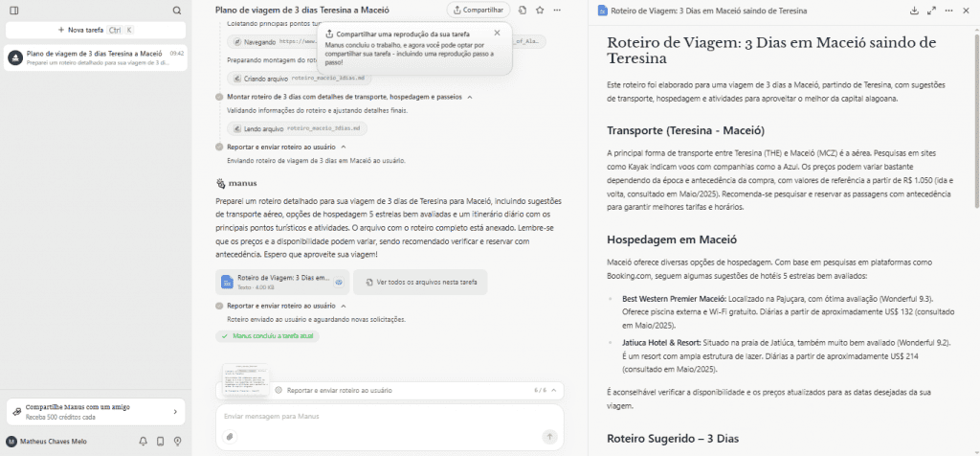Expand the 6 / 6 progress steps chevron
Screen dimensions: 980x456
click(x=553, y=390)
